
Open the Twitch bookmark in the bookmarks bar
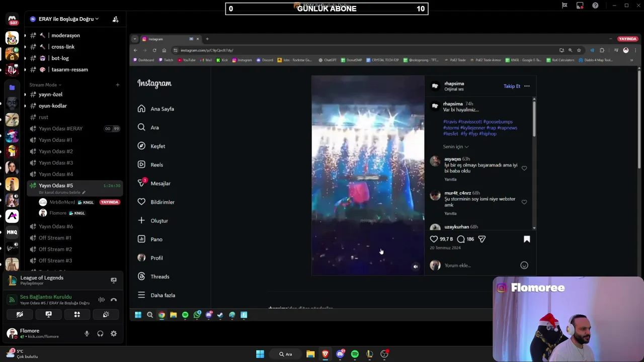[x=166, y=60]
